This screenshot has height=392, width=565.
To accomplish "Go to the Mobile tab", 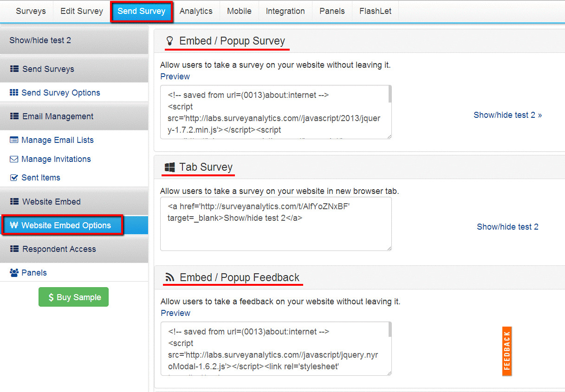I will [x=239, y=11].
